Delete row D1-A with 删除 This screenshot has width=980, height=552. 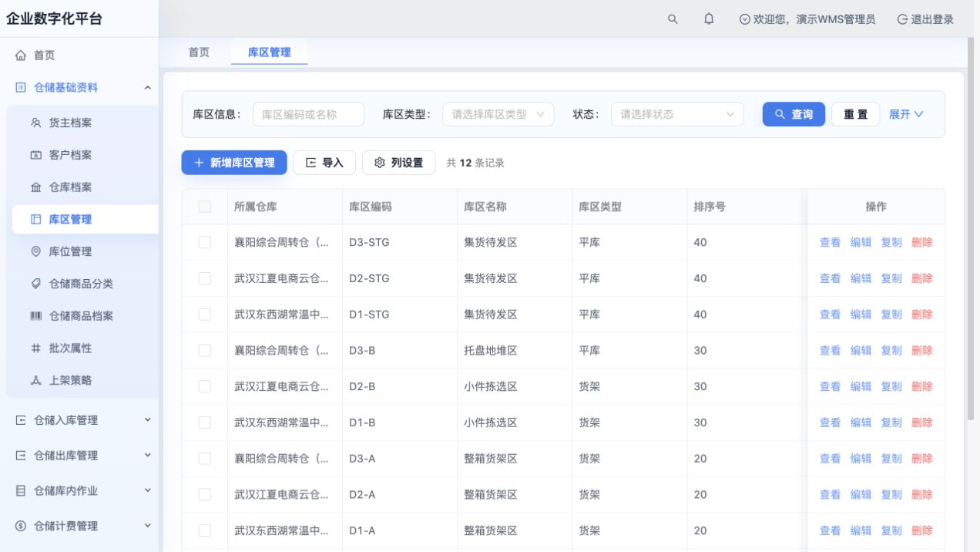921,530
